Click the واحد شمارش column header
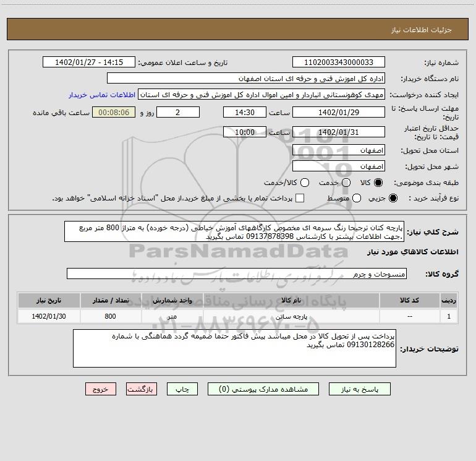This screenshot has width=476, height=461. pos(172,300)
